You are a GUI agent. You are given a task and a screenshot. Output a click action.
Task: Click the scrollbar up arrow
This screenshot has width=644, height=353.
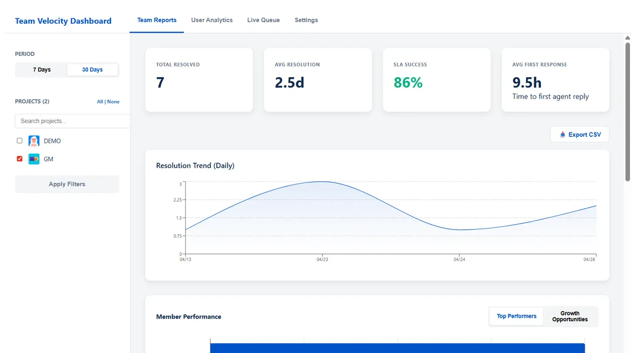point(627,38)
